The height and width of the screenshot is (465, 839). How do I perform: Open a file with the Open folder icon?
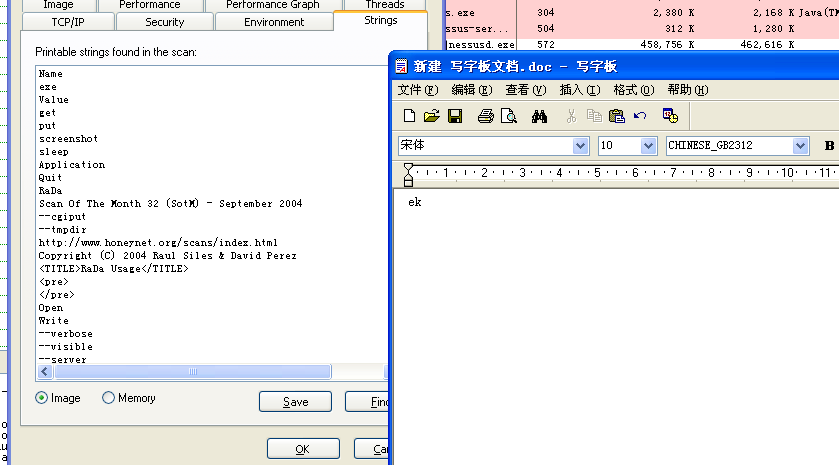pos(432,116)
